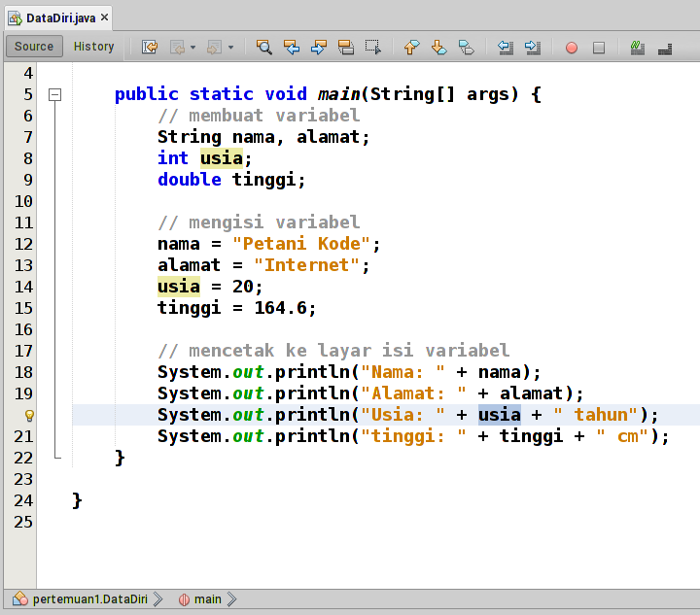Click the Forward navigation icon
The width and height of the screenshot is (700, 615).
(214, 47)
